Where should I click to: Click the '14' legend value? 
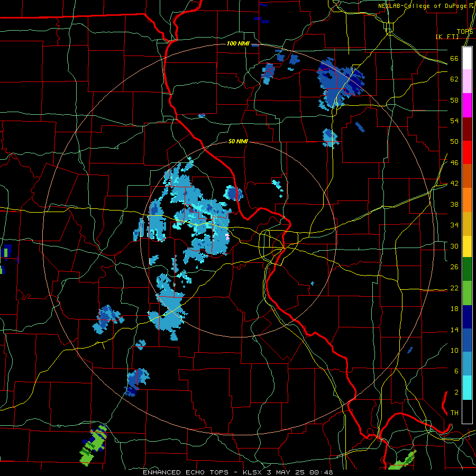(x=454, y=329)
